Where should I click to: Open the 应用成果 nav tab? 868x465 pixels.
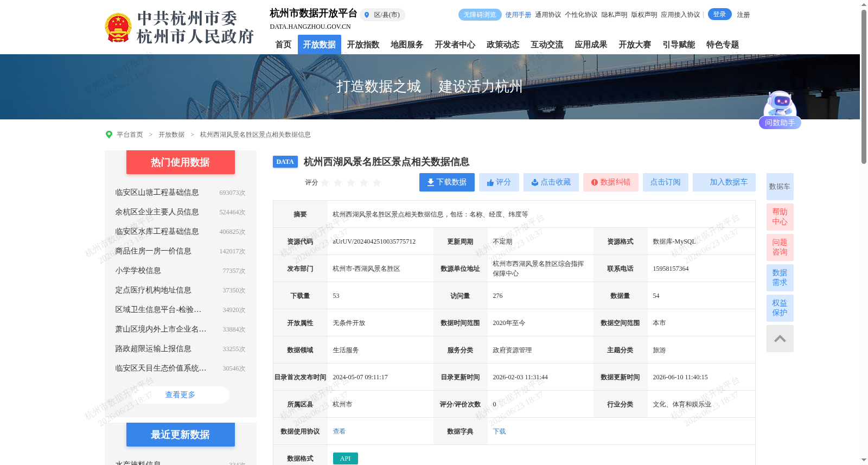click(x=591, y=44)
